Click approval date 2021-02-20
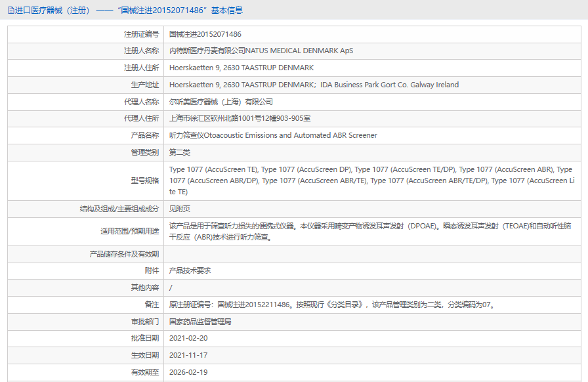The image size is (588, 382). [x=188, y=338]
